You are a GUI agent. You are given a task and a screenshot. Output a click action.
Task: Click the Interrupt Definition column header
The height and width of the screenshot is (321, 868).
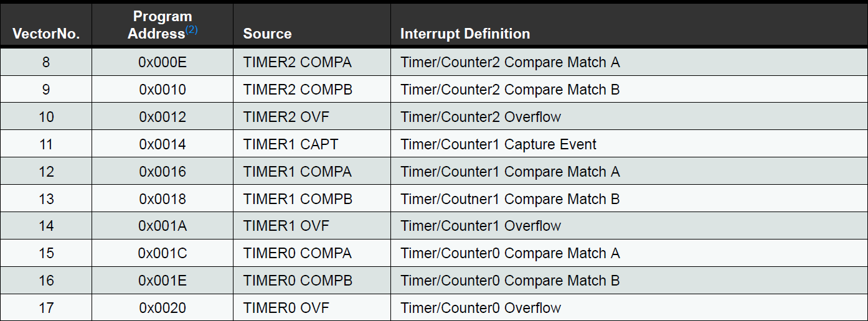click(465, 34)
